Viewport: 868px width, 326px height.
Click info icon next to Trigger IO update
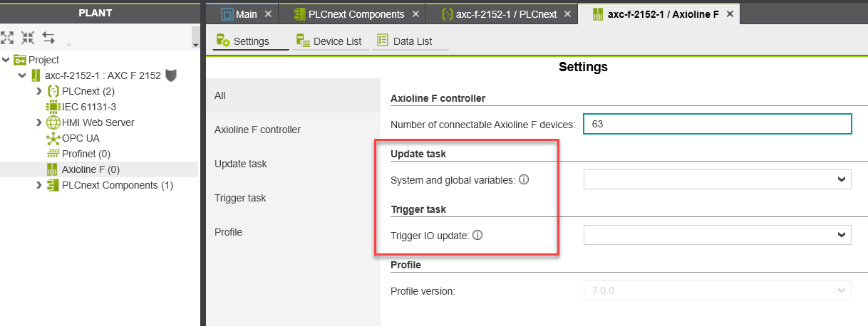click(x=478, y=235)
